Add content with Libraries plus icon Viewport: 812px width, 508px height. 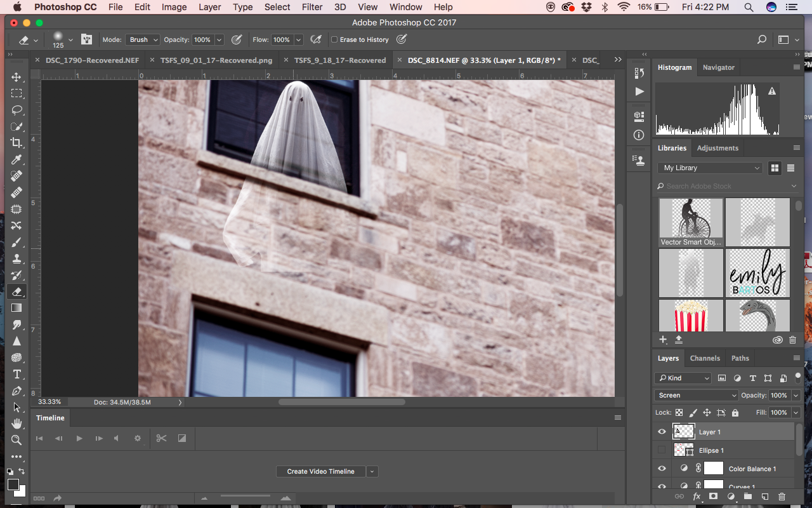point(663,340)
